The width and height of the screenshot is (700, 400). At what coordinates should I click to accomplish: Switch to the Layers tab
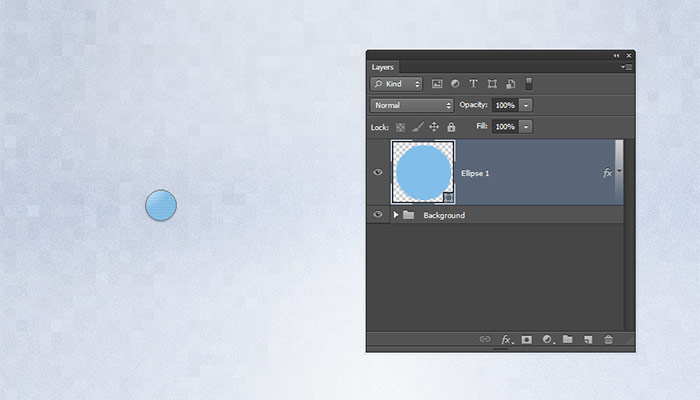pyautogui.click(x=383, y=67)
